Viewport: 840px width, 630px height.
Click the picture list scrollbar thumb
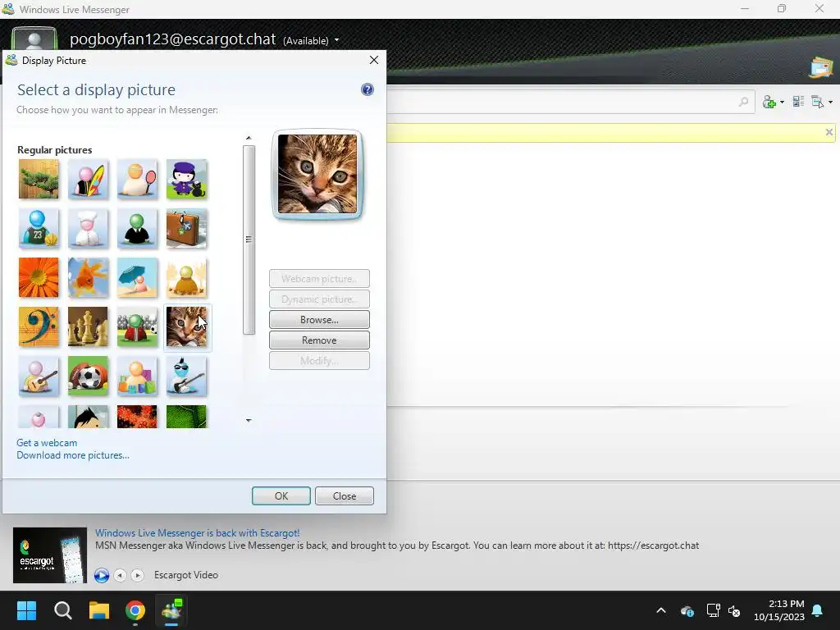[x=249, y=240]
